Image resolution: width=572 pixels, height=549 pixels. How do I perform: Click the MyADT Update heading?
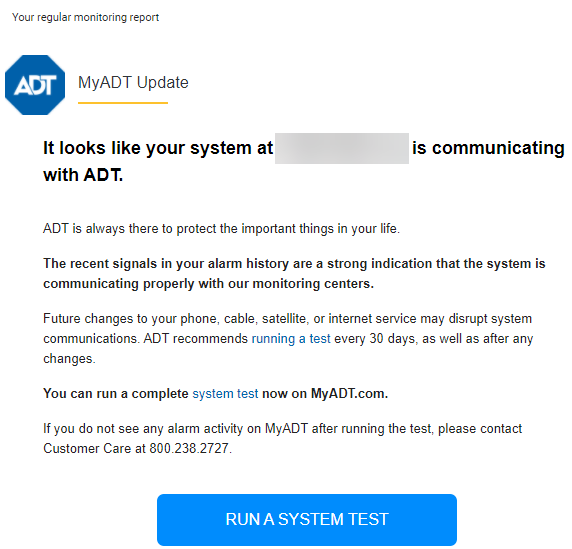133,83
